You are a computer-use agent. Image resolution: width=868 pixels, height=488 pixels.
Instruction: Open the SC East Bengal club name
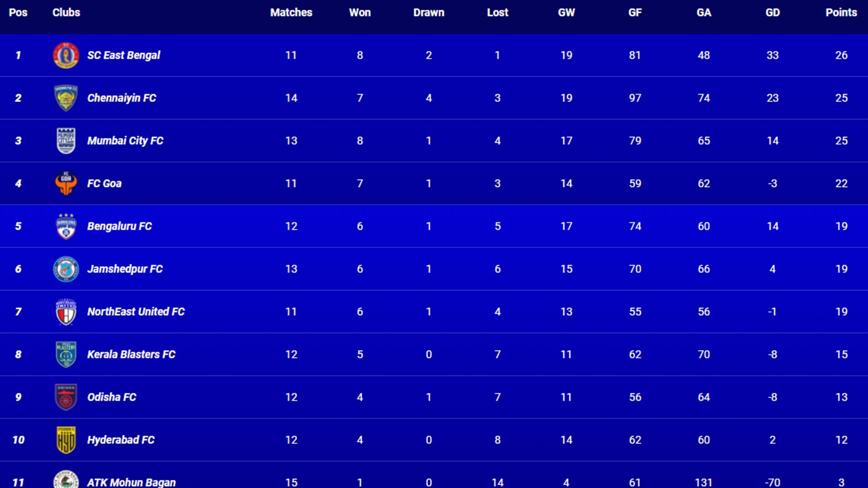point(123,55)
